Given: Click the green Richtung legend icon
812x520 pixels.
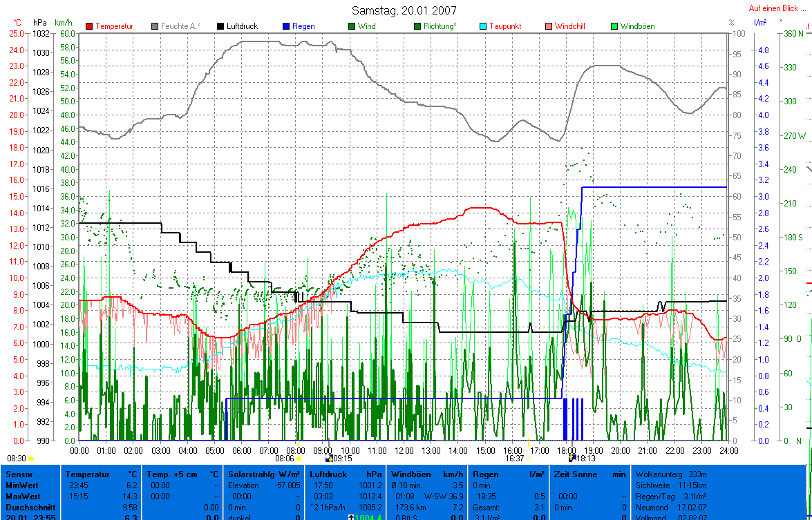Looking at the screenshot, I should [x=417, y=26].
